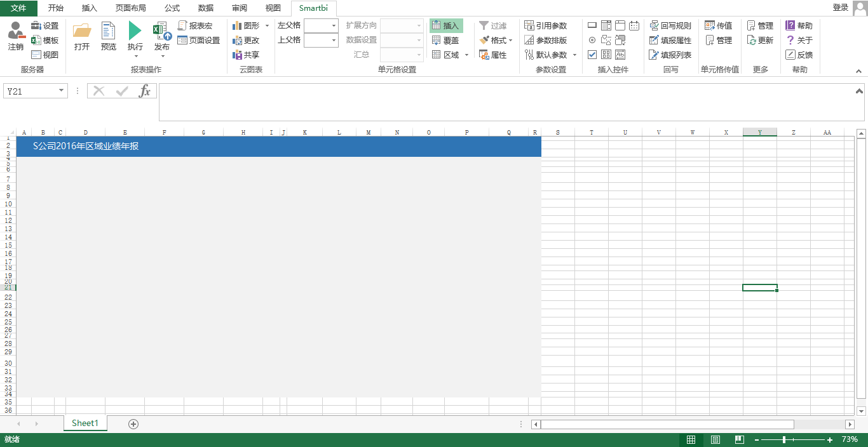Click the 注销 logout icon
Image resolution: width=868 pixels, height=447 pixels.
tap(16, 32)
